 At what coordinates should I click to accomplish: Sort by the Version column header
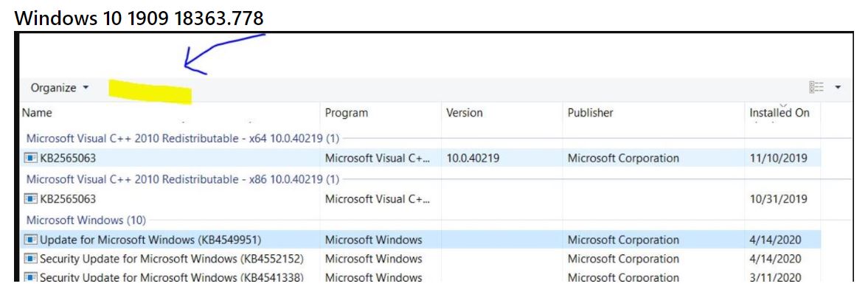[x=465, y=113]
